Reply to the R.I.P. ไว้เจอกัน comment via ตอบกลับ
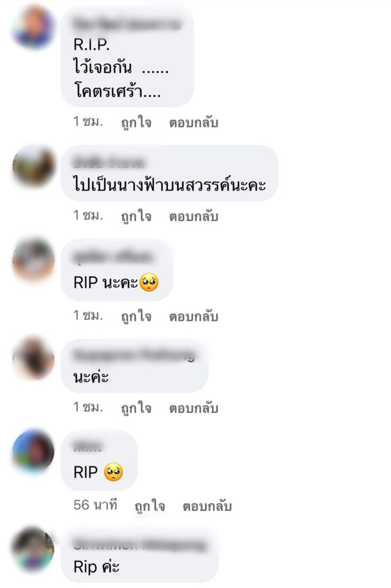 point(193,123)
